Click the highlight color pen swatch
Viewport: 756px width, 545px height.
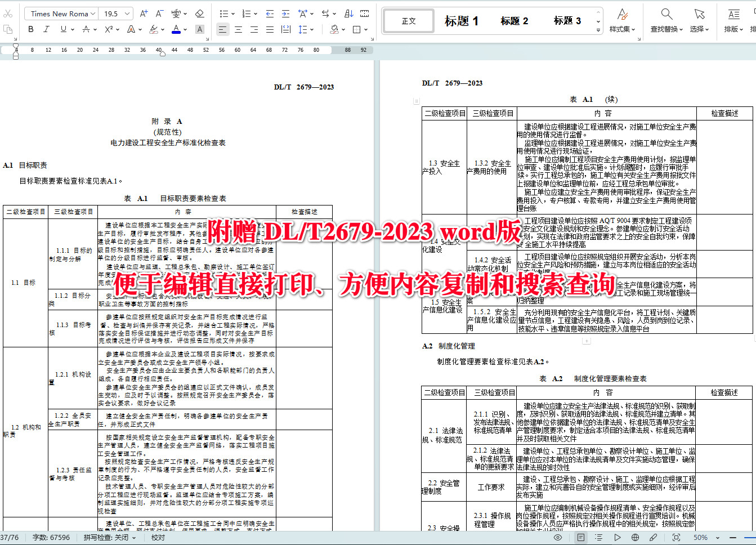pos(154,29)
